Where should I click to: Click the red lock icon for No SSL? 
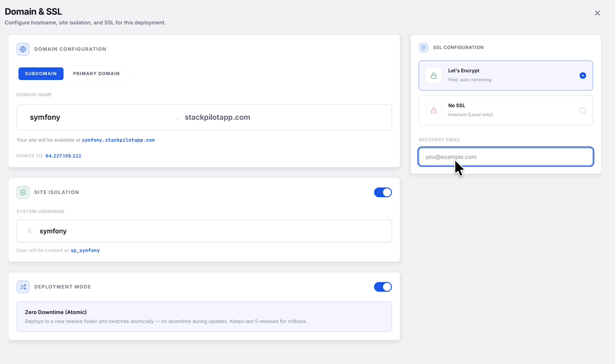[x=434, y=111]
